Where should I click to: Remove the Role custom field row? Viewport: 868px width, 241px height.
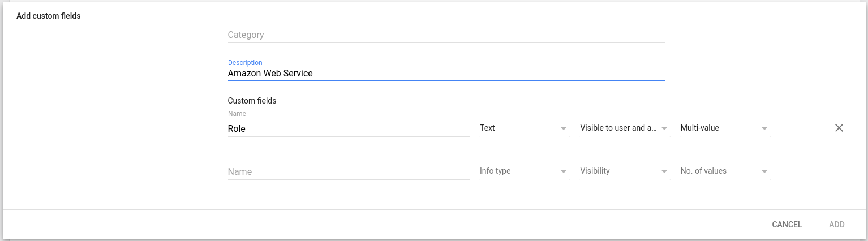click(839, 128)
